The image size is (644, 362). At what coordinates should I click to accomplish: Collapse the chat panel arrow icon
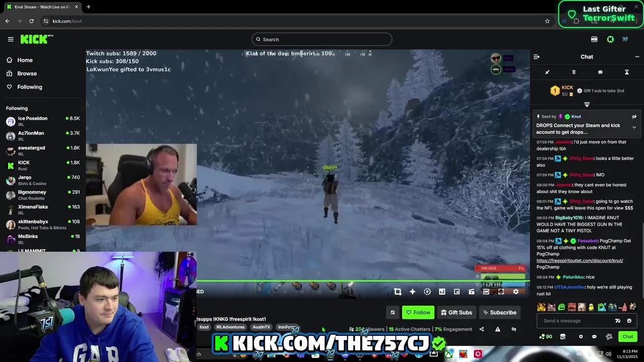click(536, 57)
